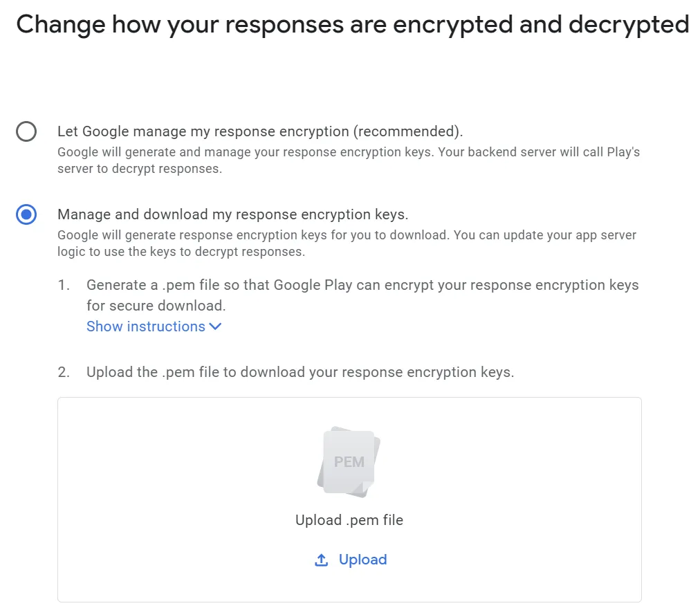
Task: Click the upload arrow icon
Action: [321, 560]
